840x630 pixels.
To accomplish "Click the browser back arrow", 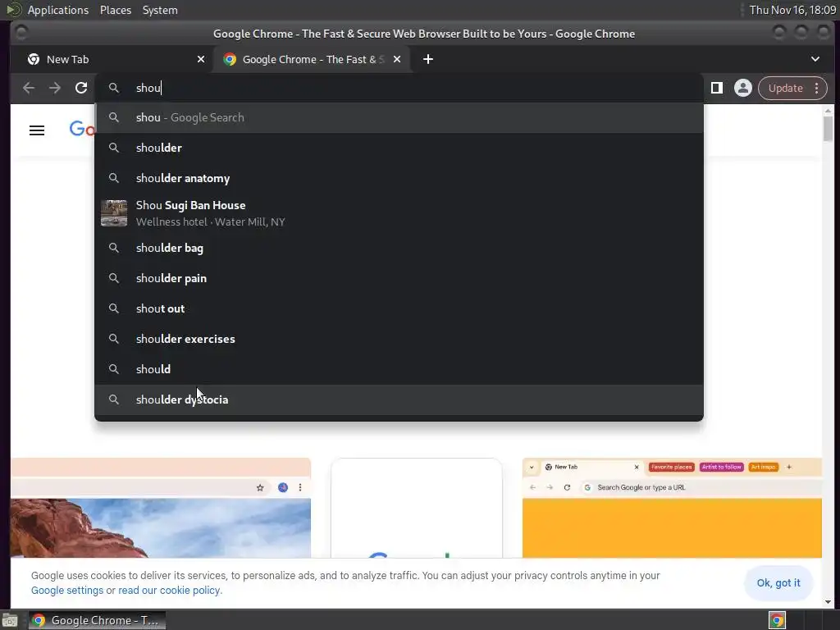I will [29, 88].
